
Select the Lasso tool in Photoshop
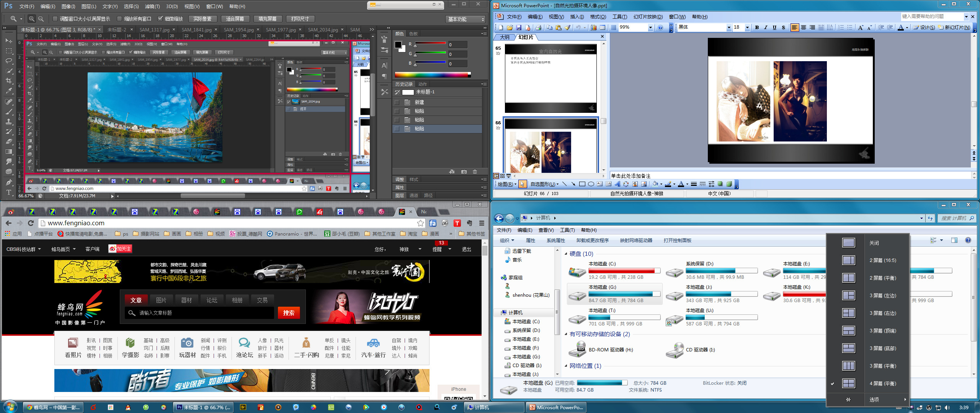(8, 60)
